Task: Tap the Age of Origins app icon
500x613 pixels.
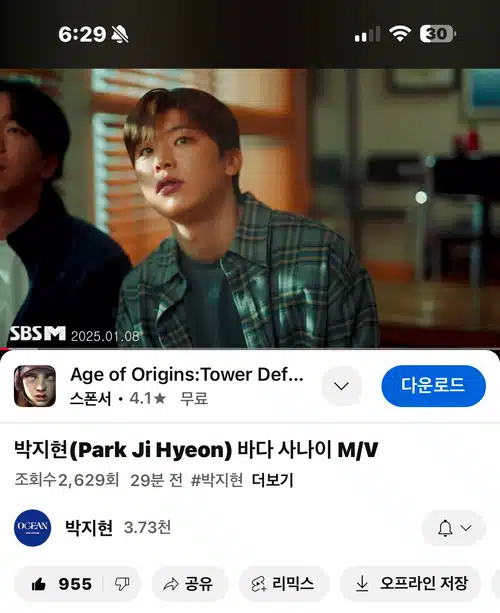Action: coord(35,386)
